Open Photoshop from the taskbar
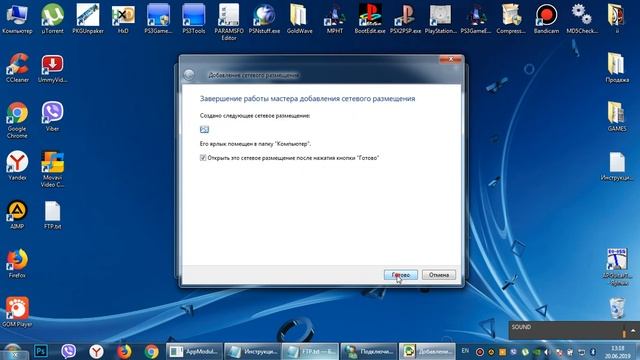Viewport: 640px width, 360px height. click(x=40, y=351)
